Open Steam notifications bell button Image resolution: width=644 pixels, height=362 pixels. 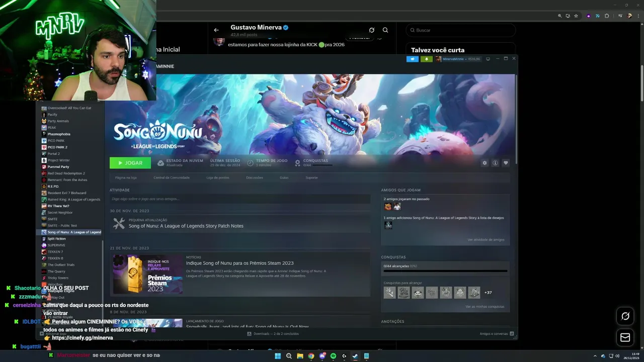click(427, 59)
